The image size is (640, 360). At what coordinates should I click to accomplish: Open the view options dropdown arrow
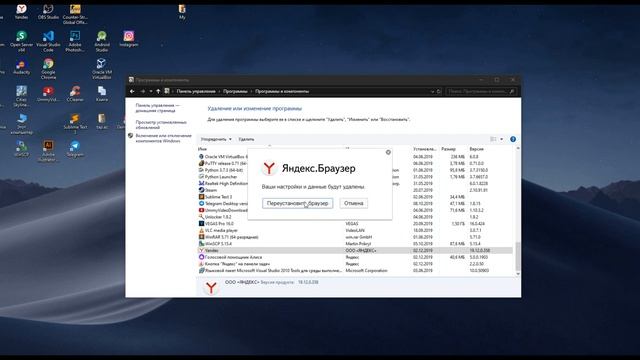coord(502,139)
